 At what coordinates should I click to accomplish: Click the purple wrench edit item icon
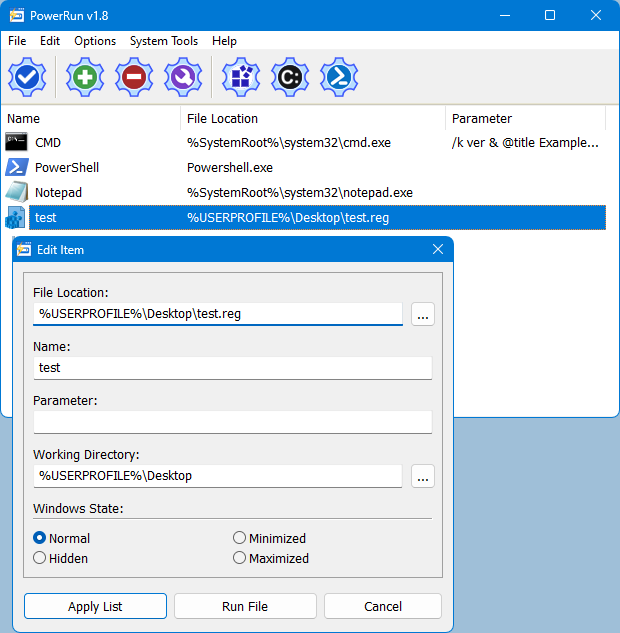pos(183,77)
